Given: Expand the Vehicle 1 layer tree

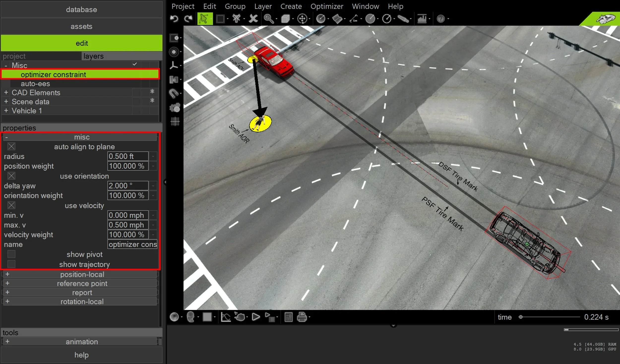Looking at the screenshot, I should click(6, 111).
